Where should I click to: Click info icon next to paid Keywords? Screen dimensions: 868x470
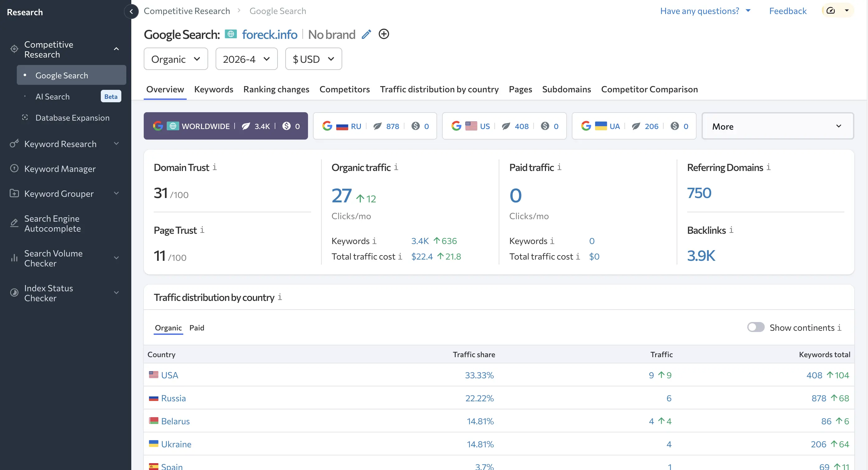[552, 241]
